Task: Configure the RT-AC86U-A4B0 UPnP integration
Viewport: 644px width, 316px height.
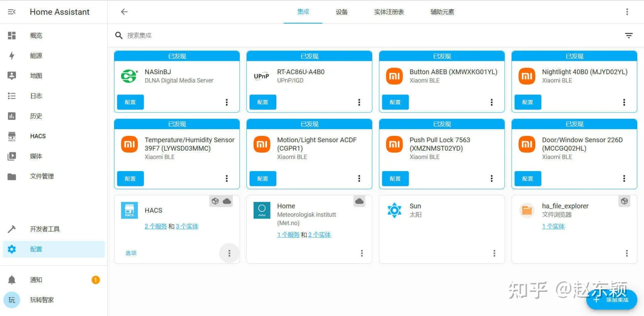Action: click(263, 102)
